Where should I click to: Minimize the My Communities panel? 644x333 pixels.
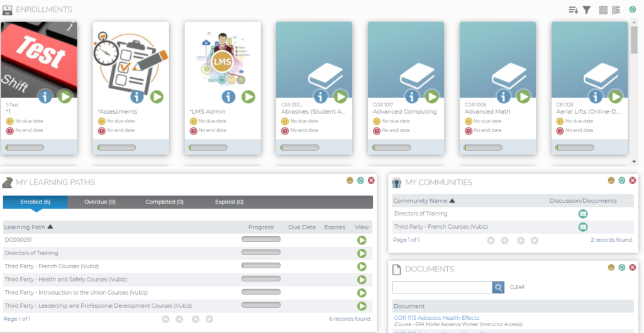pos(611,180)
